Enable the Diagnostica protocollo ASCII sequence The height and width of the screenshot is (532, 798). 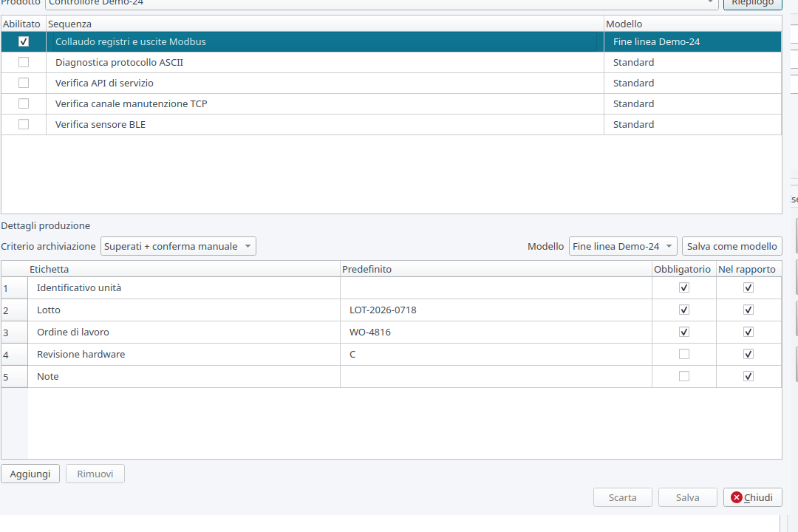pos(24,62)
